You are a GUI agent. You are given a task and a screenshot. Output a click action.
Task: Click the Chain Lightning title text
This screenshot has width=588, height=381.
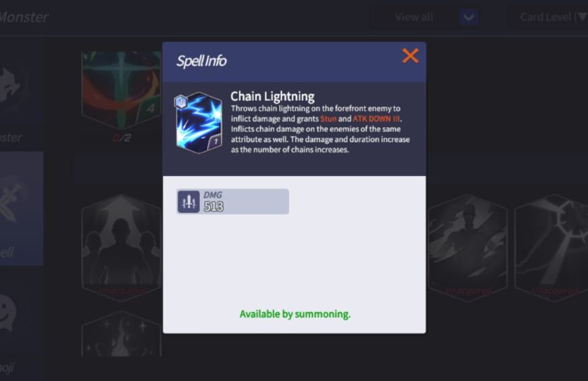pyautogui.click(x=272, y=97)
